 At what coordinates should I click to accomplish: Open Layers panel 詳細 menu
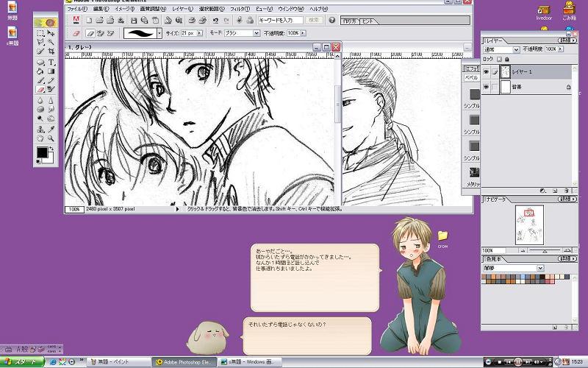pyautogui.click(x=567, y=40)
